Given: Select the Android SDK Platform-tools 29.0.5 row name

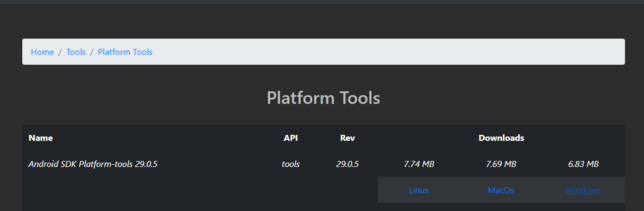Looking at the screenshot, I should coord(93,164).
